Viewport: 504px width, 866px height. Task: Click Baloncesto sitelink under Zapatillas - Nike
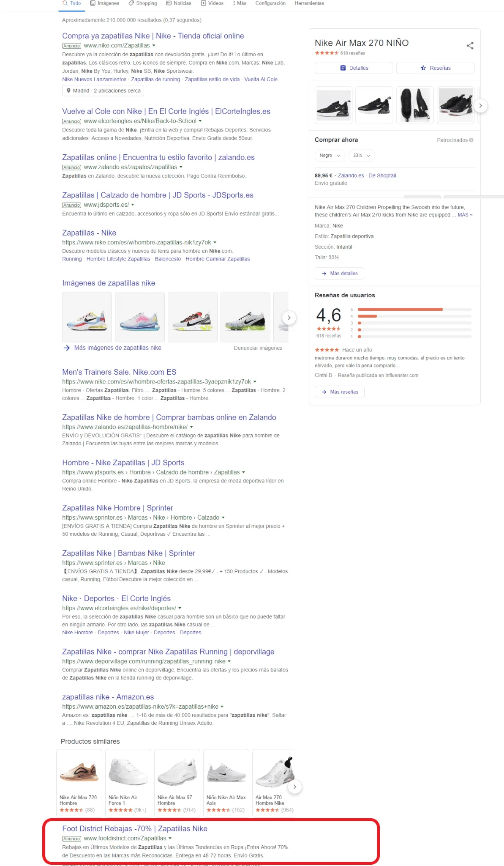pos(168,259)
